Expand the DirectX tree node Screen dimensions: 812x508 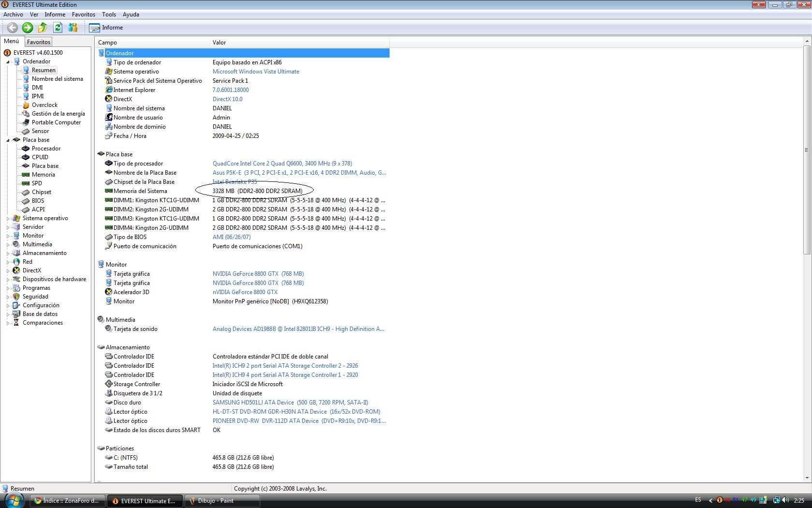8,270
